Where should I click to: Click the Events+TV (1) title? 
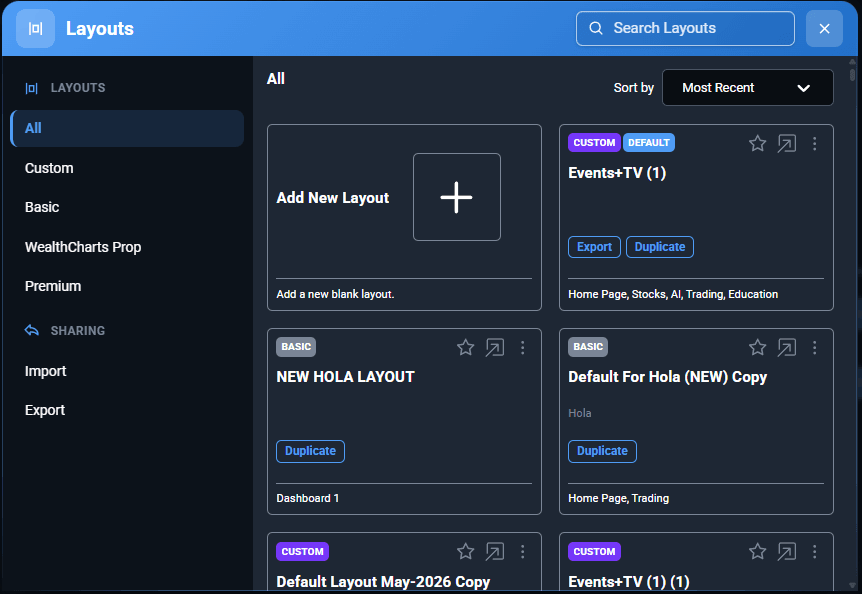coord(617,173)
